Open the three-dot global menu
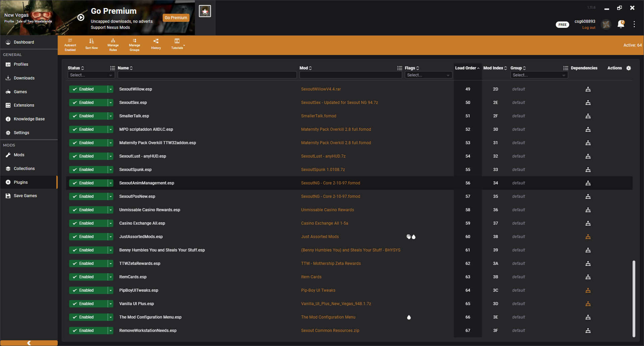The height and width of the screenshot is (346, 644). 634,24
